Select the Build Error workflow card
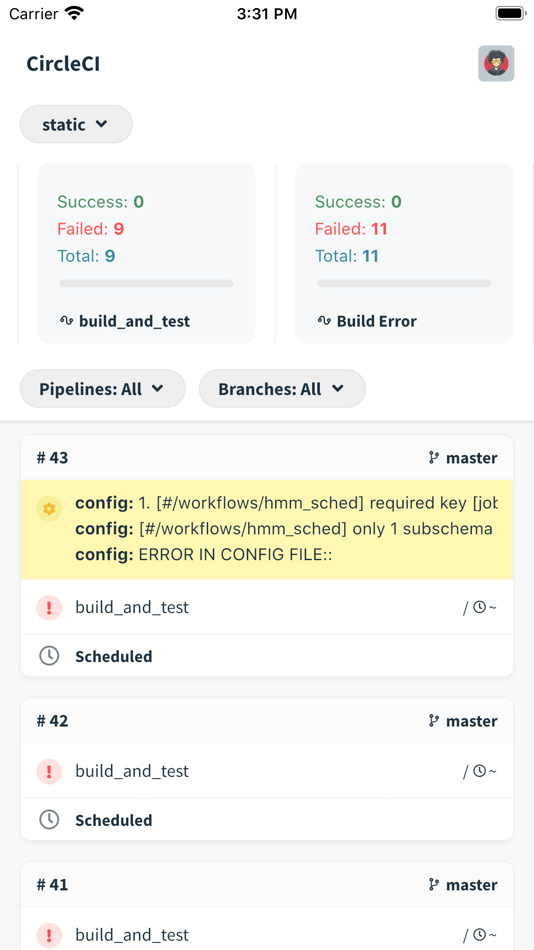The height and width of the screenshot is (950, 534). [404, 253]
